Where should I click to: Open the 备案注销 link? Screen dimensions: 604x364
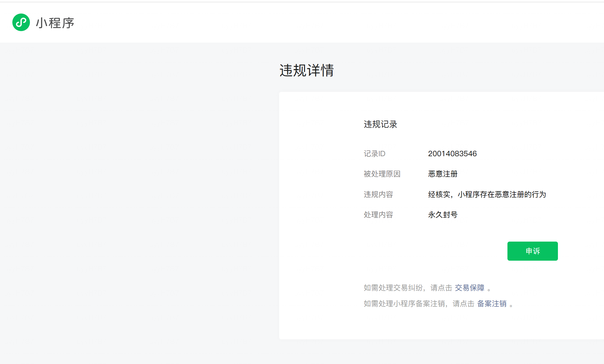point(492,304)
